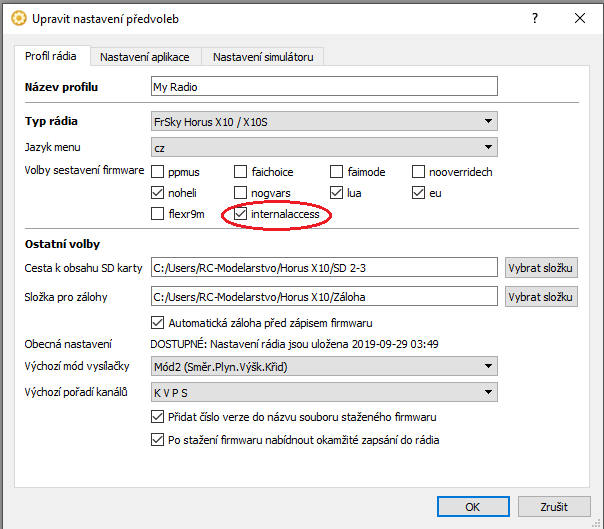Expand the Výchozí mód vysílačky dropdown
604x529 pixels.
coord(323,367)
